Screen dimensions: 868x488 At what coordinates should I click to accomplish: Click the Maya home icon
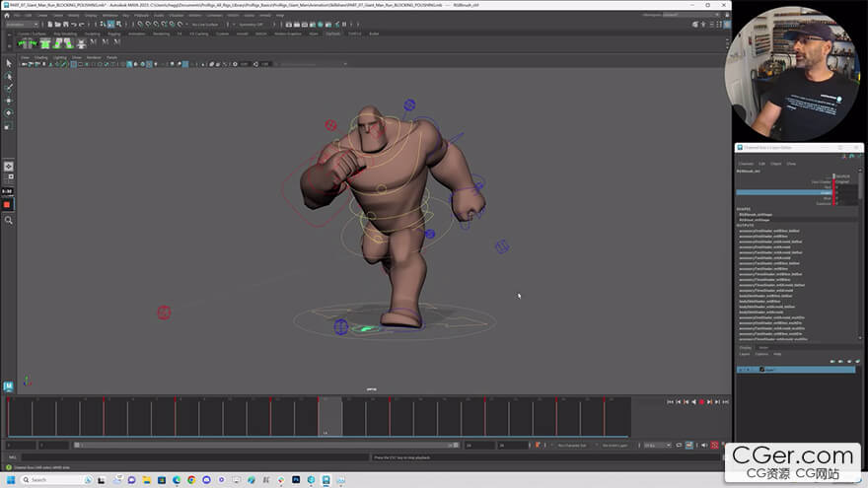tap(7, 16)
